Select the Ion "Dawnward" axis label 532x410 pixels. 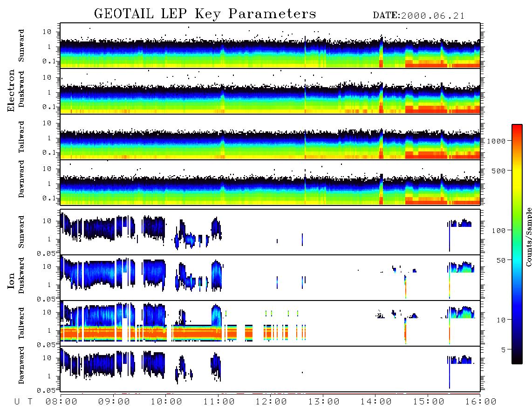[x=21, y=365]
